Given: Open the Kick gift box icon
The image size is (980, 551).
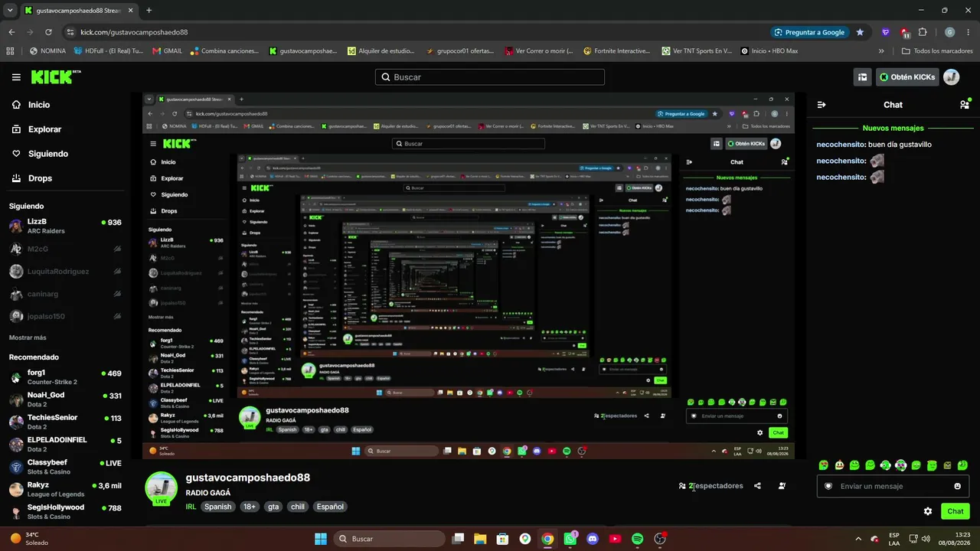Looking at the screenshot, I should [x=863, y=77].
